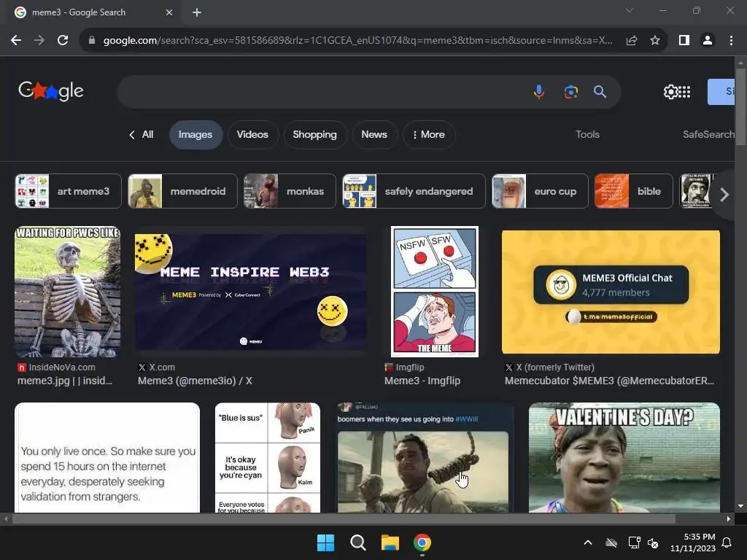Open the meme3.jpg InsideNoVa.com link
747x560 pixels.
pos(65,381)
